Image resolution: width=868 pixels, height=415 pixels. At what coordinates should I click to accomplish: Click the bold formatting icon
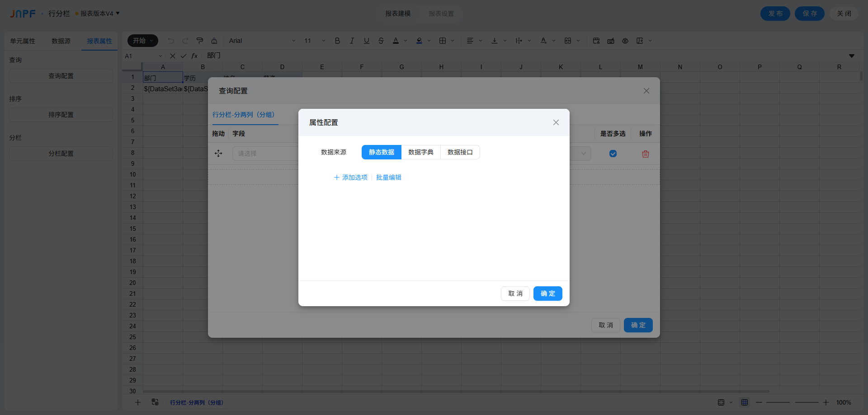click(x=337, y=41)
